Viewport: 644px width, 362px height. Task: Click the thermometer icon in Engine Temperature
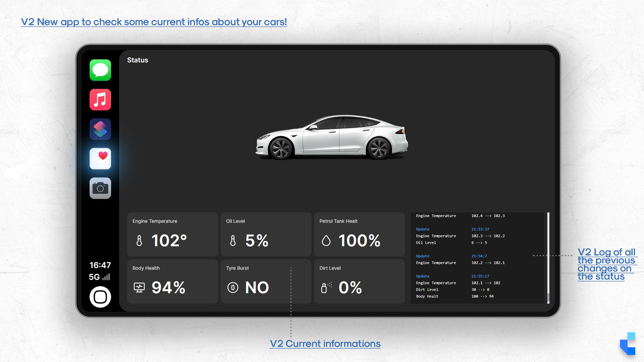pos(139,241)
